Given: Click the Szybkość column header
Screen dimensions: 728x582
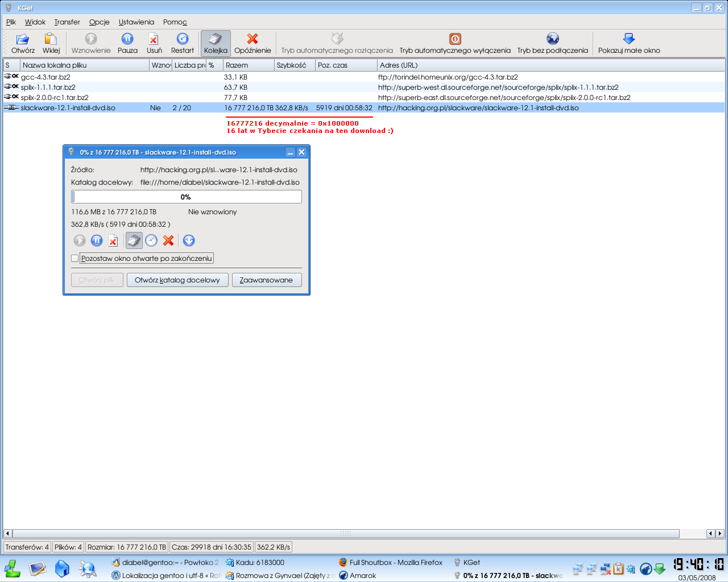Looking at the screenshot, I should click(295, 65).
